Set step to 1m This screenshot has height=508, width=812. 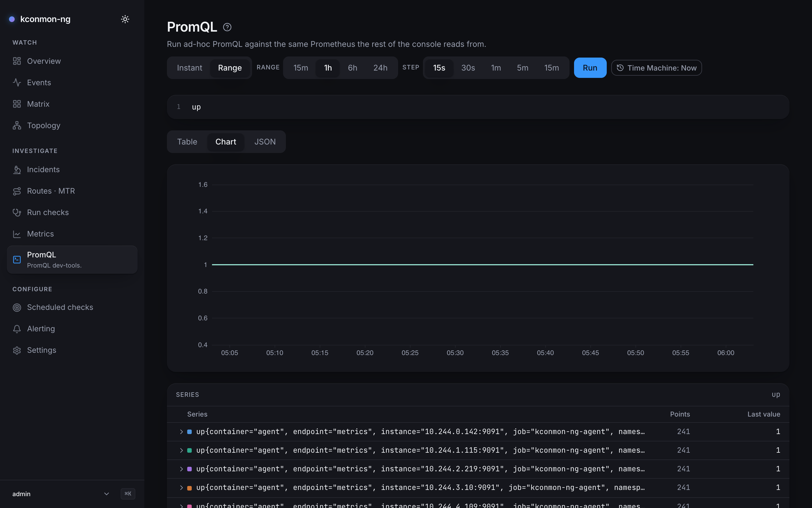click(x=496, y=68)
